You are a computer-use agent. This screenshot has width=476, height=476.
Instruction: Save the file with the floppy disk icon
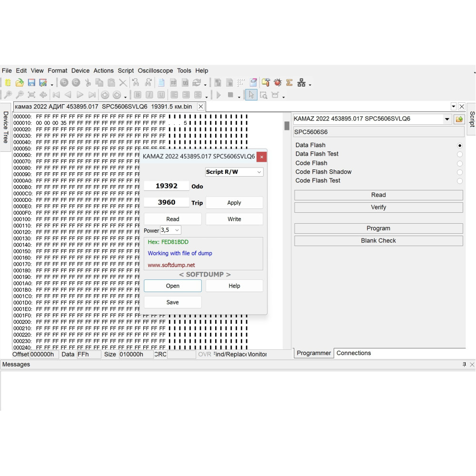click(31, 82)
